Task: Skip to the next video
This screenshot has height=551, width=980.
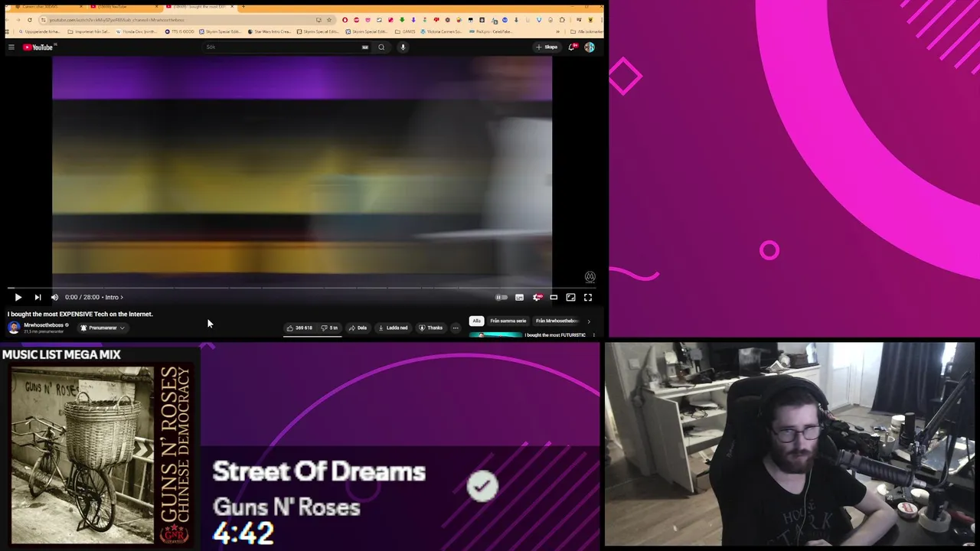Action: 38,297
